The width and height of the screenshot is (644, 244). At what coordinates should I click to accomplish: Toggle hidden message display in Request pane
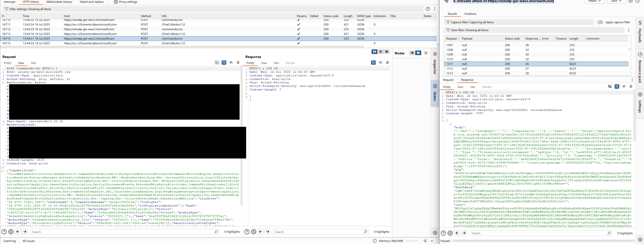[217, 63]
